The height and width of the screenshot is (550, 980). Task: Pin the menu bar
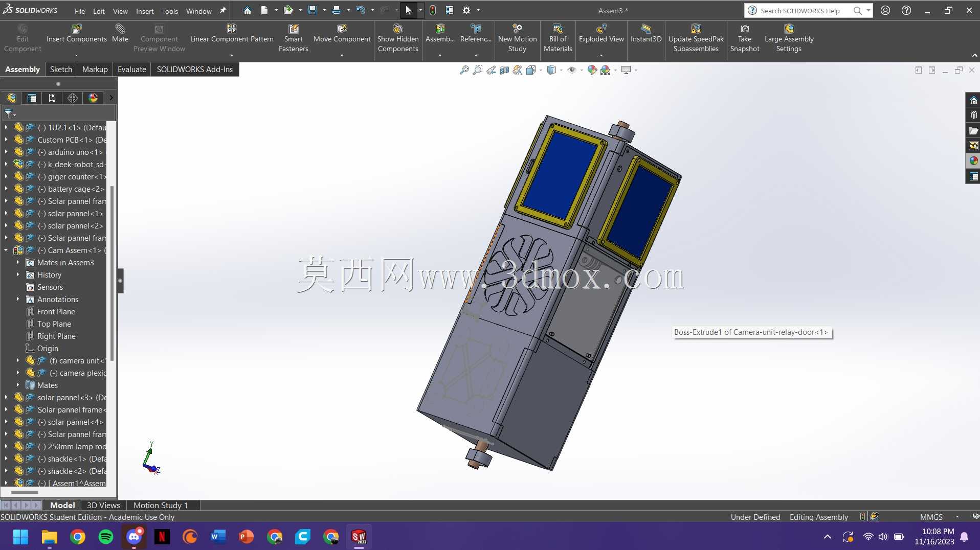223,10
